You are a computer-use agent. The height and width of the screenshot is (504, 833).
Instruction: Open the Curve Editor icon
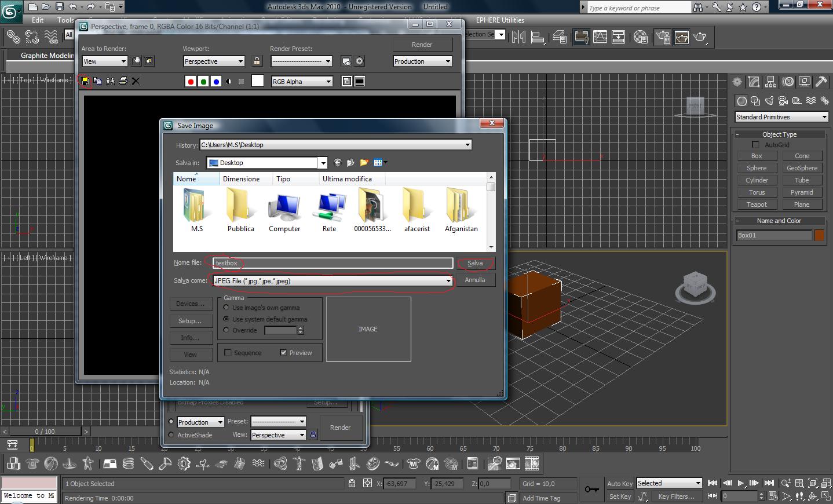600,37
